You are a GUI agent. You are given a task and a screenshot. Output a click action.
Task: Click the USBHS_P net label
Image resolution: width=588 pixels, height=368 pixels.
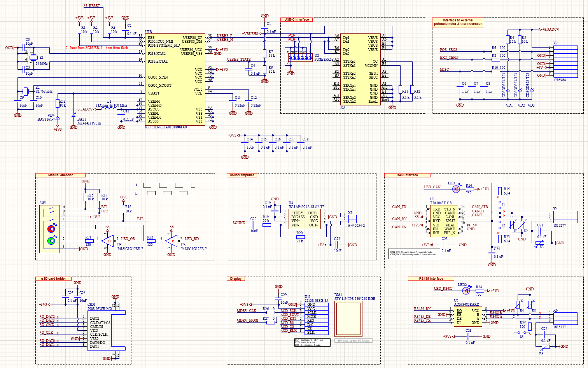click(x=225, y=36)
